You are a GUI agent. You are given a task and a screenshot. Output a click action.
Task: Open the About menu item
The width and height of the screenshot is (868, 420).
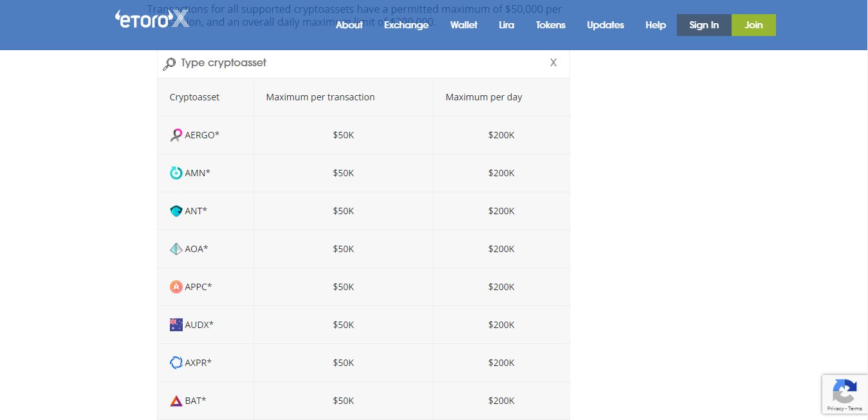[x=349, y=25]
